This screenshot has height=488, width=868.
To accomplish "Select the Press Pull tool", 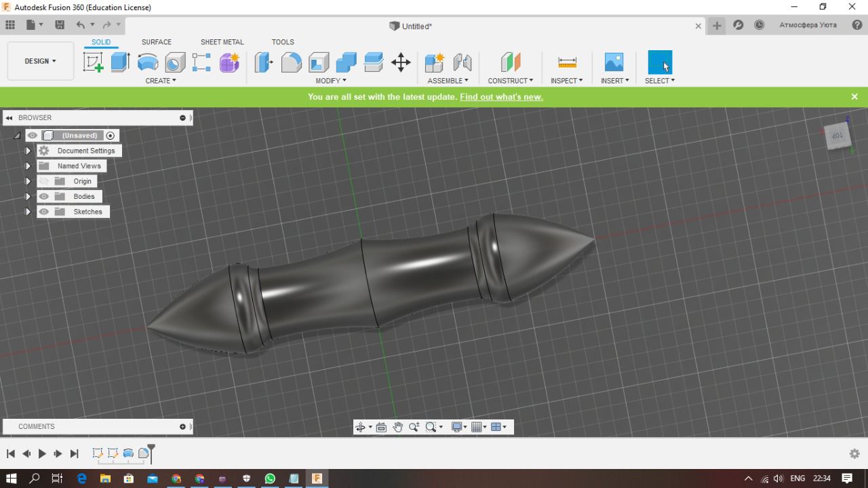I will tap(264, 62).
